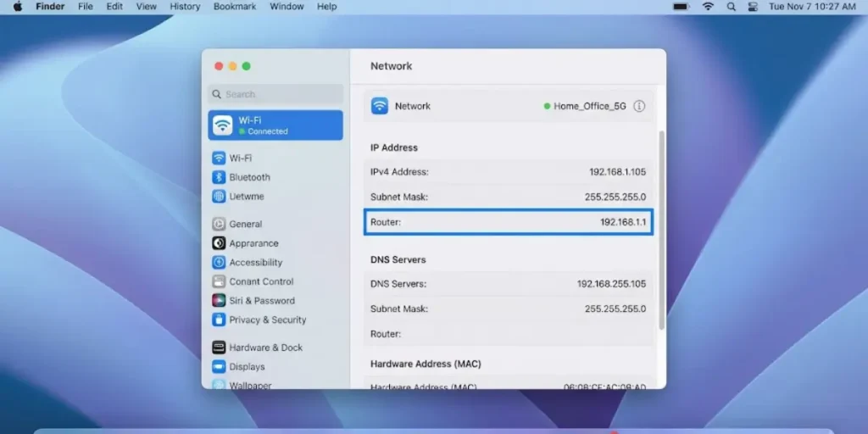Click the Bluetooth sidebar icon
868x434 pixels.
(x=219, y=177)
